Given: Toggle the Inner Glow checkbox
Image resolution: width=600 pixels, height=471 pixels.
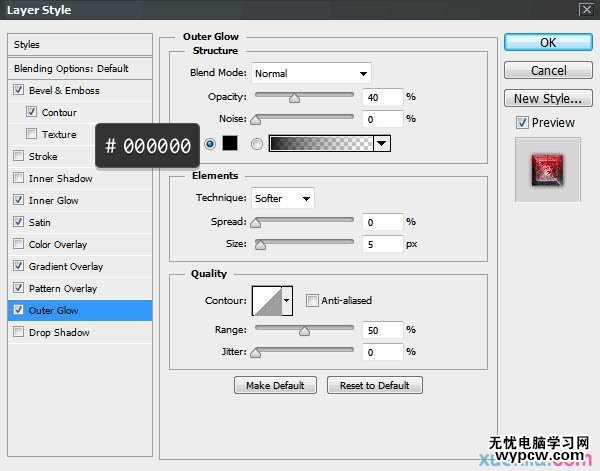Looking at the screenshot, I should pos(18,200).
